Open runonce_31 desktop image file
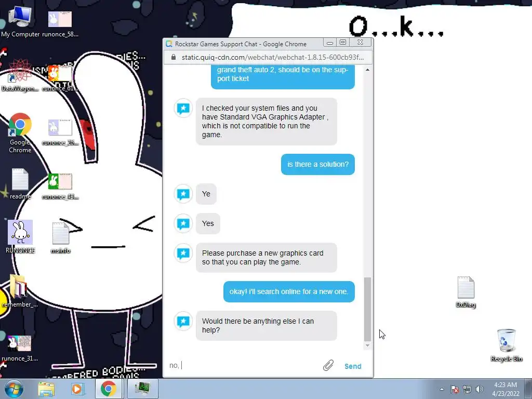 pyautogui.click(x=20, y=349)
